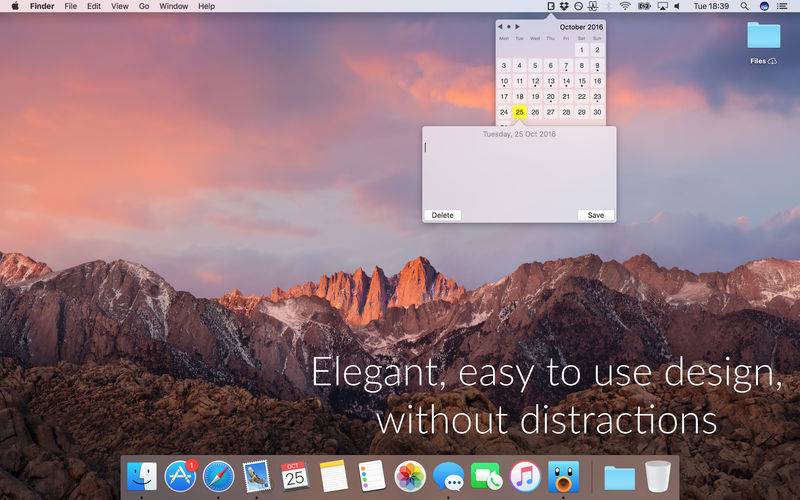Click the Delete button on the note
This screenshot has height=500, width=800.
[x=442, y=215]
